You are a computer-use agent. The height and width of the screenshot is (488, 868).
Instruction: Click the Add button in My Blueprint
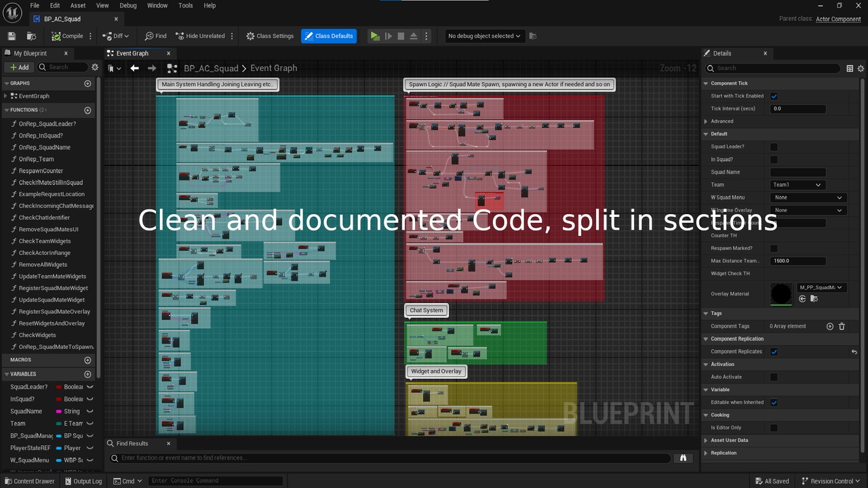[19, 67]
